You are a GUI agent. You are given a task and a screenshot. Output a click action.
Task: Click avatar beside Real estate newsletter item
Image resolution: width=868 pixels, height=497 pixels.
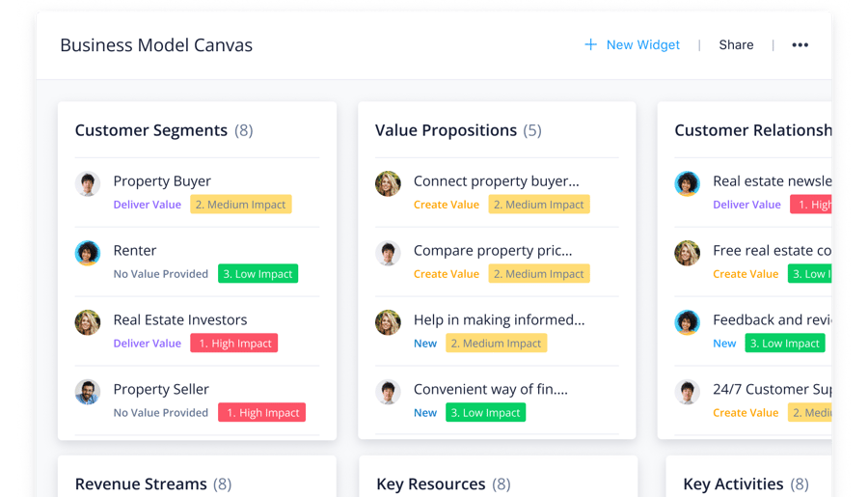pos(687,184)
